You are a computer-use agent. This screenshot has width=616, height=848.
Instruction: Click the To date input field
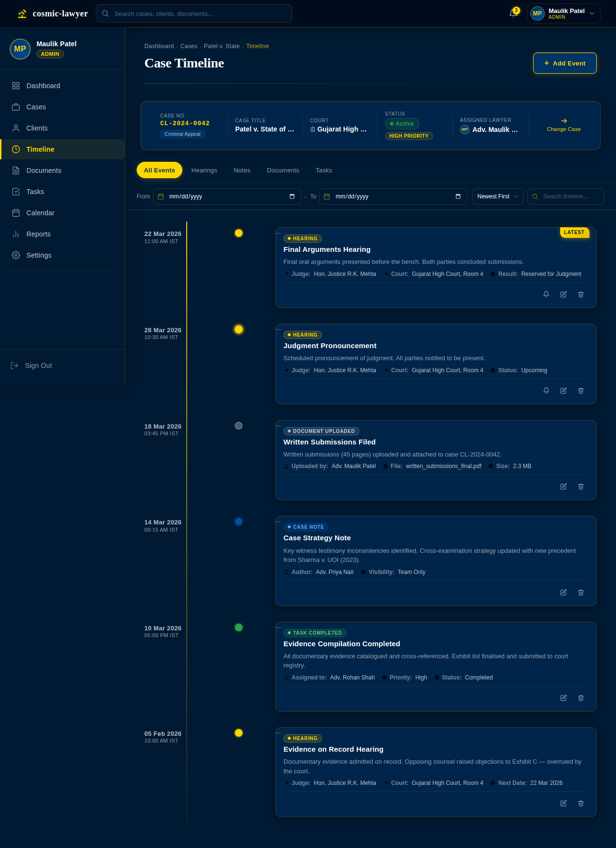coord(393,196)
